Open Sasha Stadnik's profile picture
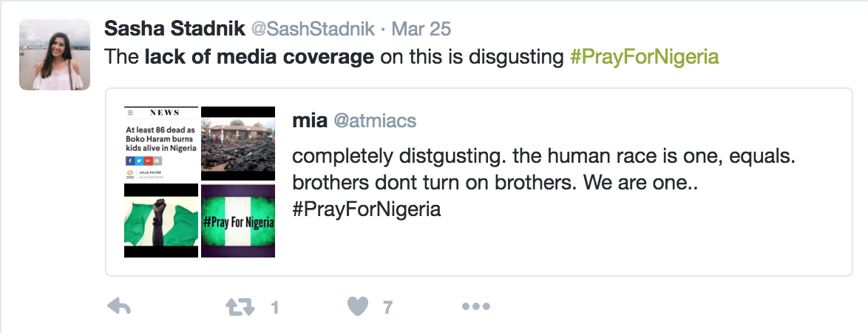The image size is (868, 333). [55, 54]
